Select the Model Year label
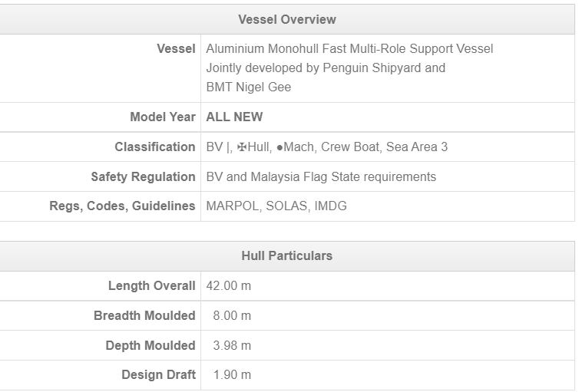The height and width of the screenshot is (392, 579). click(x=163, y=117)
